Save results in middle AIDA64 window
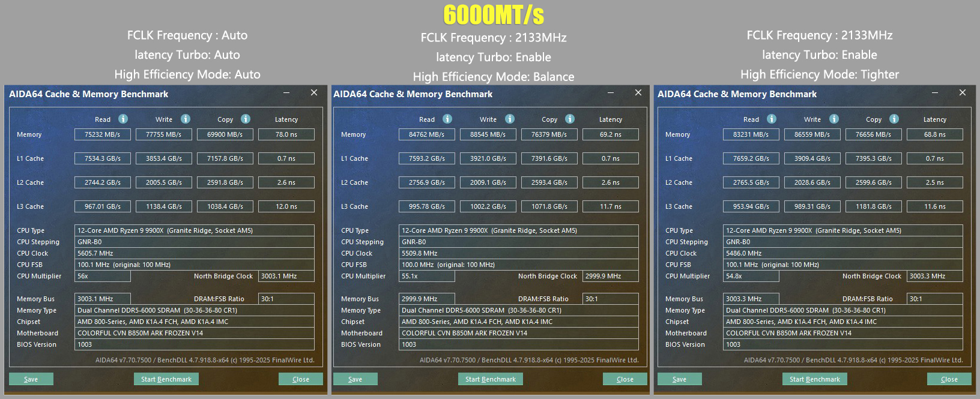Image resolution: width=980 pixels, height=399 pixels. coord(355,379)
